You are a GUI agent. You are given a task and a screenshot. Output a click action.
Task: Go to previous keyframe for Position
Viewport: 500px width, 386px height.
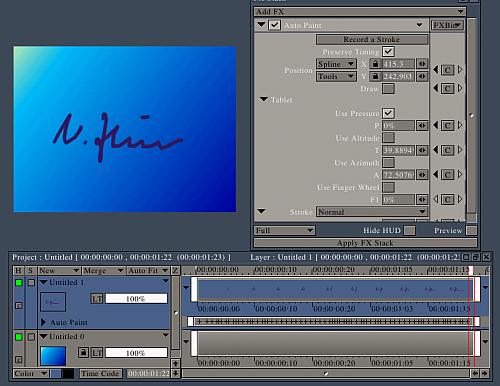point(436,70)
